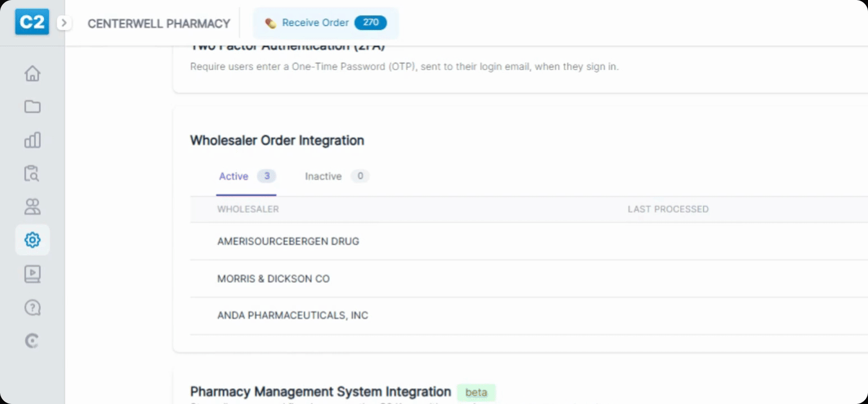Click the C2 logo icon

click(32, 22)
